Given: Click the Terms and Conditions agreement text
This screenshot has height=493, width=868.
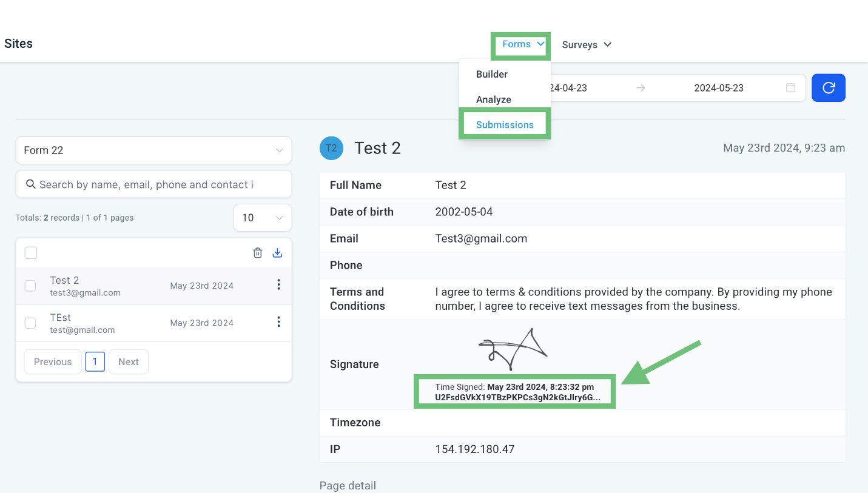Looking at the screenshot, I should coord(633,299).
